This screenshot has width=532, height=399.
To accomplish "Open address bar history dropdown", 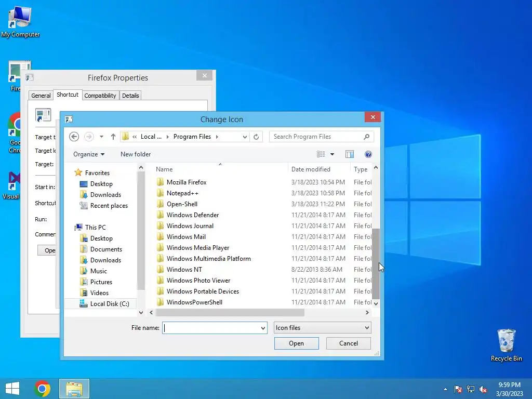I will 245,137.
